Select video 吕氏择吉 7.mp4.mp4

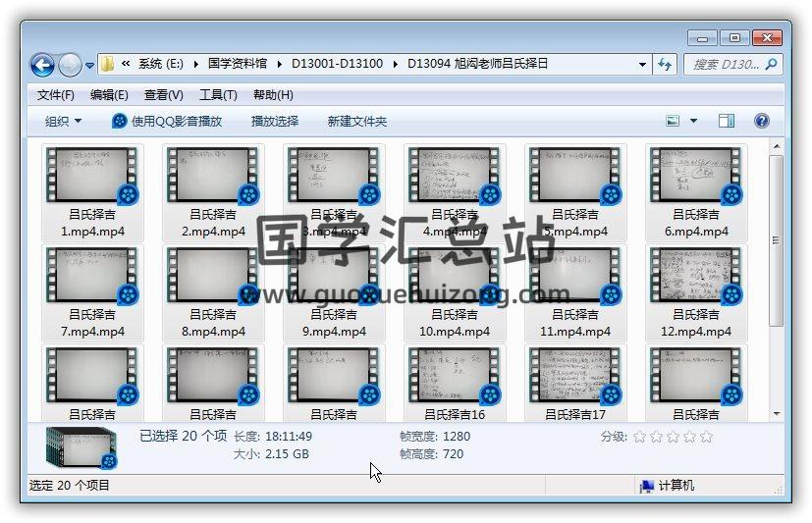tap(92, 292)
